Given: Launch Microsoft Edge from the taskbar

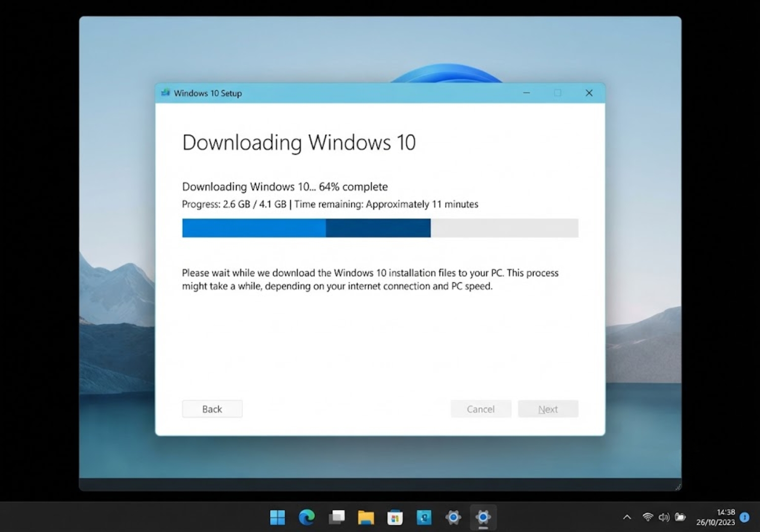Looking at the screenshot, I should click(x=307, y=517).
